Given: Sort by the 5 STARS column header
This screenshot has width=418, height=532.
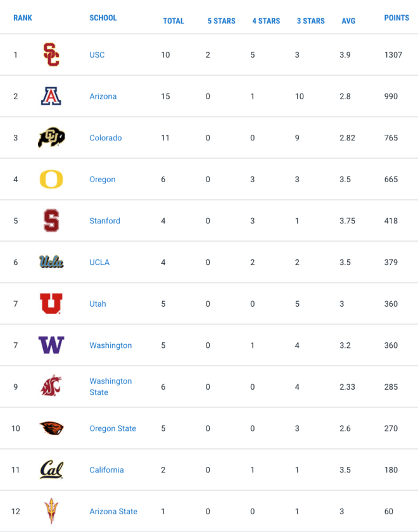Looking at the screenshot, I should [222, 21].
